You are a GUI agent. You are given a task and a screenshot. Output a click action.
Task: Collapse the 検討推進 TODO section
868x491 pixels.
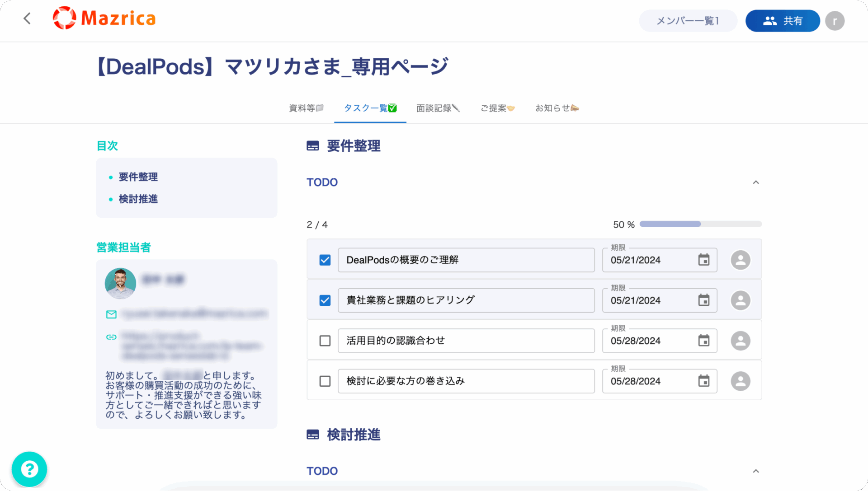[755, 471]
